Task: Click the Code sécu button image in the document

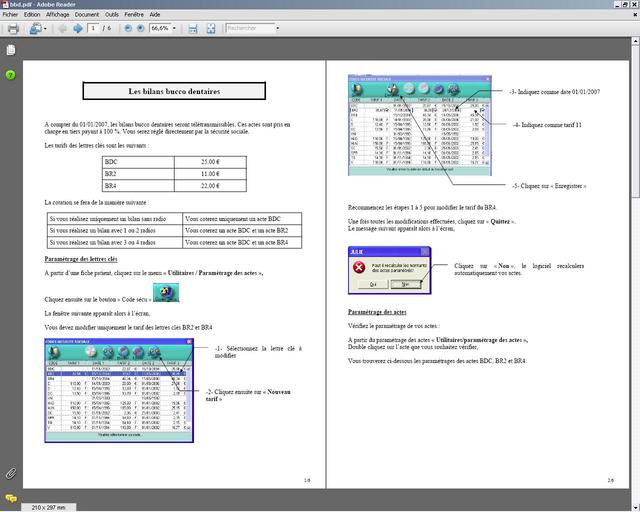Action: click(x=166, y=293)
